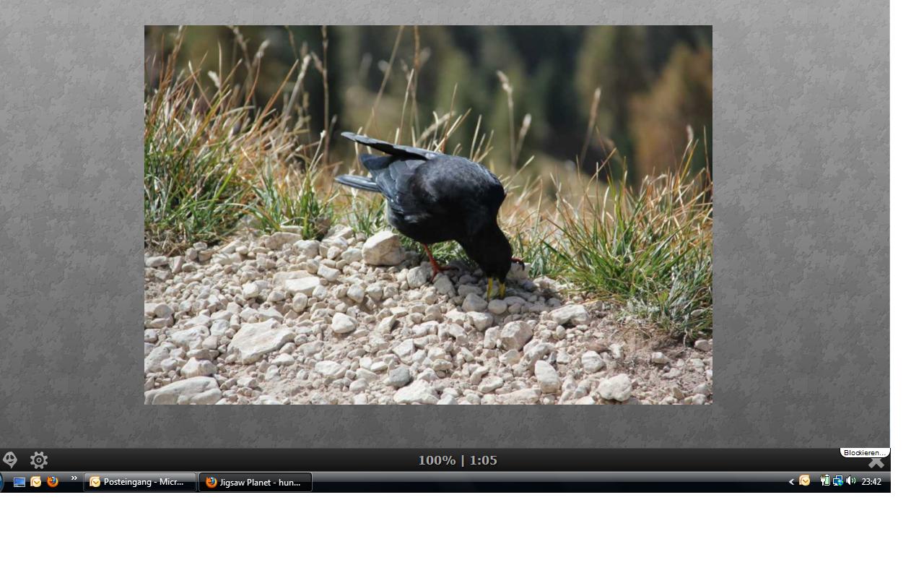Image resolution: width=924 pixels, height=578 pixels.
Task: Open the volume speaker tray icon
Action: [850, 481]
